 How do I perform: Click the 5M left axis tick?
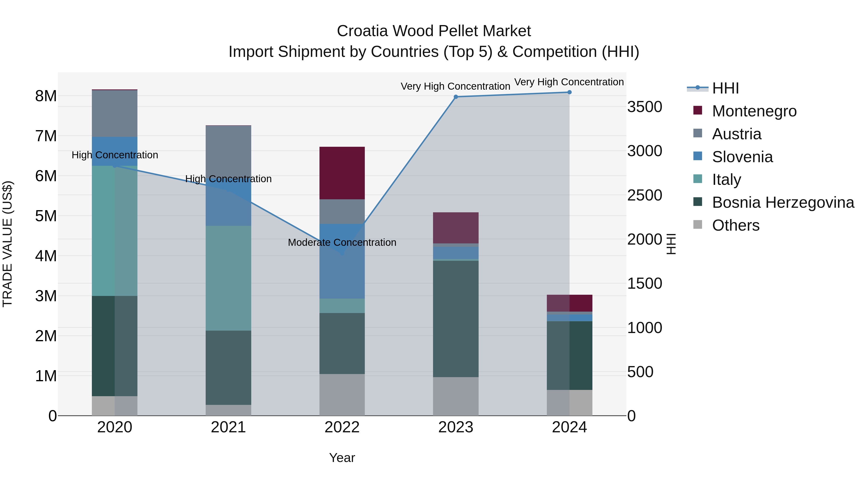[46, 216]
